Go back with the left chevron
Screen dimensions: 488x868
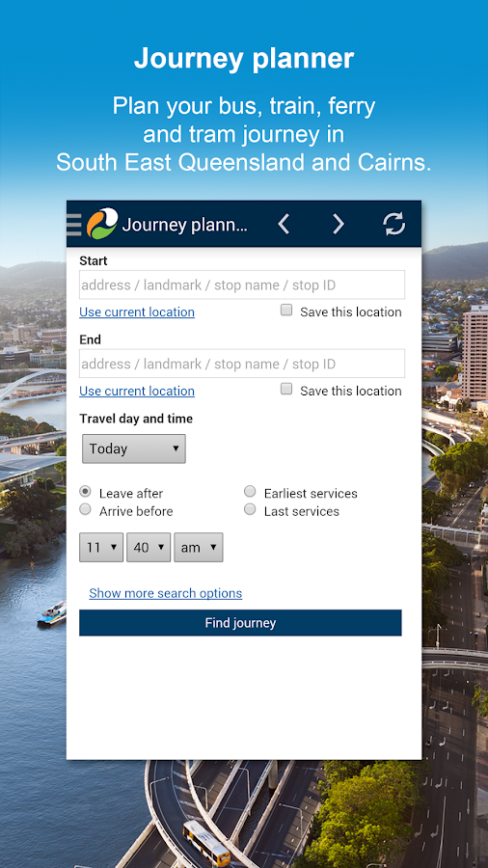pyautogui.click(x=284, y=224)
